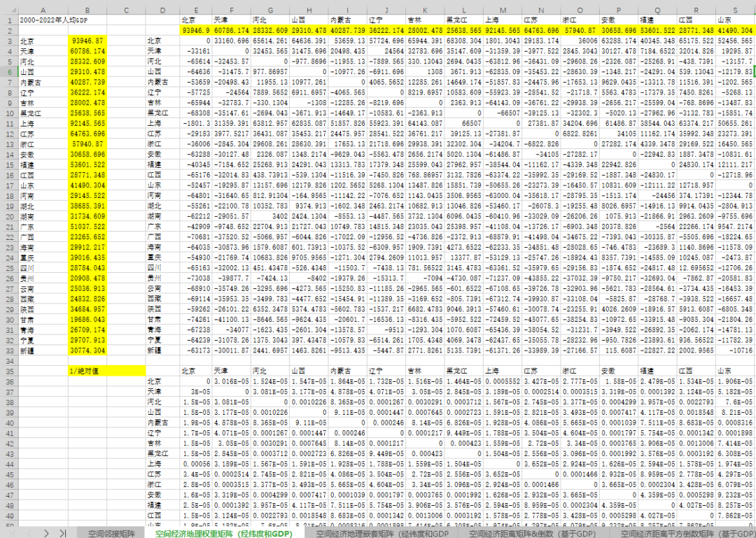Click cell H26 with value -8402
Viewport: 756px width, 538px height.
click(x=309, y=278)
